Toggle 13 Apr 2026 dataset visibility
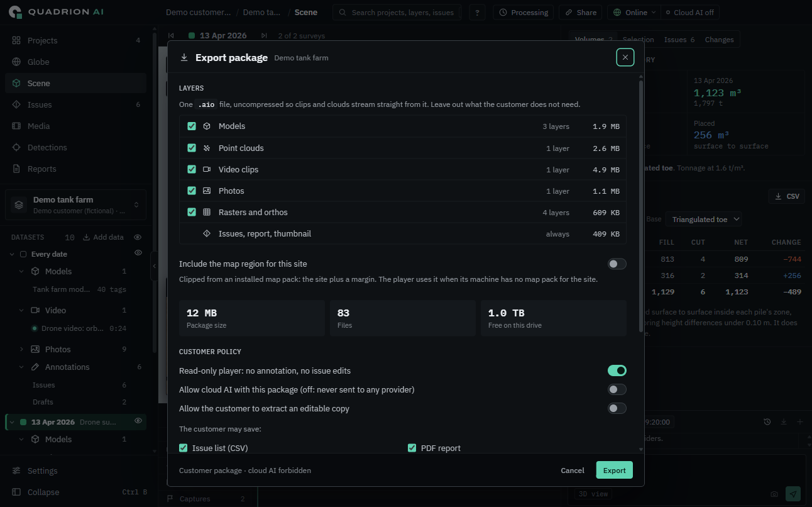Image resolution: width=812 pixels, height=507 pixels. [138, 421]
